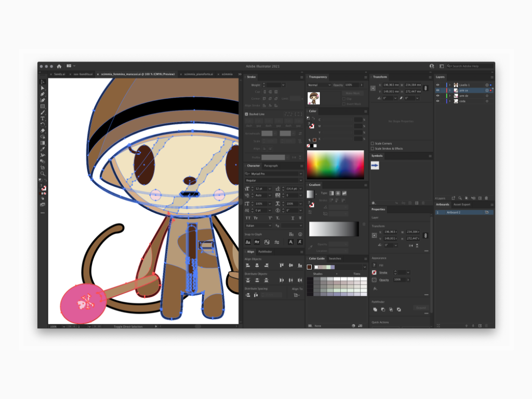This screenshot has width=532, height=399.
Task: Open the Paragraph panel tab
Action: coord(271,166)
